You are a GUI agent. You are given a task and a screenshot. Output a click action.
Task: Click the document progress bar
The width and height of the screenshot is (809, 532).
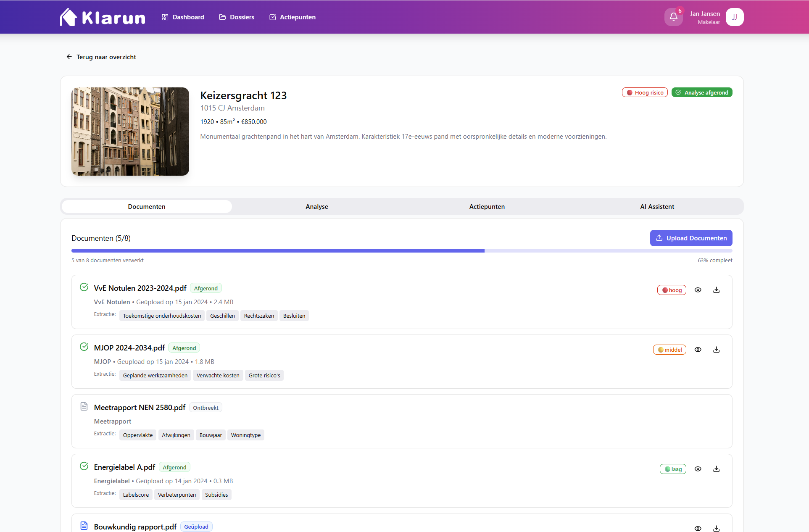click(401, 251)
